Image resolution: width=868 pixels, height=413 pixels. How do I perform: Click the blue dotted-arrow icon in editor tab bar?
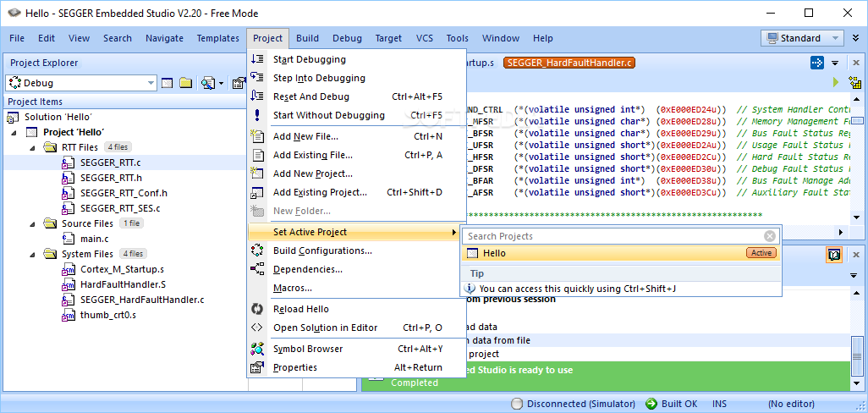pos(817,63)
